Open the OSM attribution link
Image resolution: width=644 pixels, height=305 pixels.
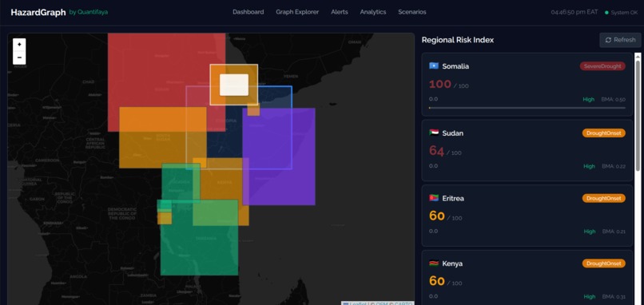(x=382, y=303)
